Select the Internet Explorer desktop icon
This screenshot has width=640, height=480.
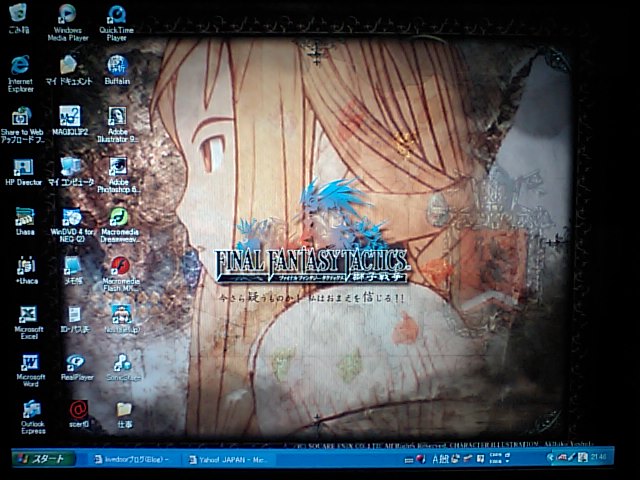click(x=20, y=73)
